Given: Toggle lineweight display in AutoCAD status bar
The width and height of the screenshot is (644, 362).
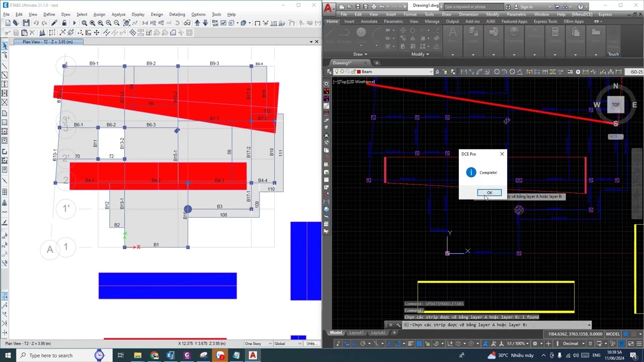Looking at the screenshot, I should click(410, 343).
